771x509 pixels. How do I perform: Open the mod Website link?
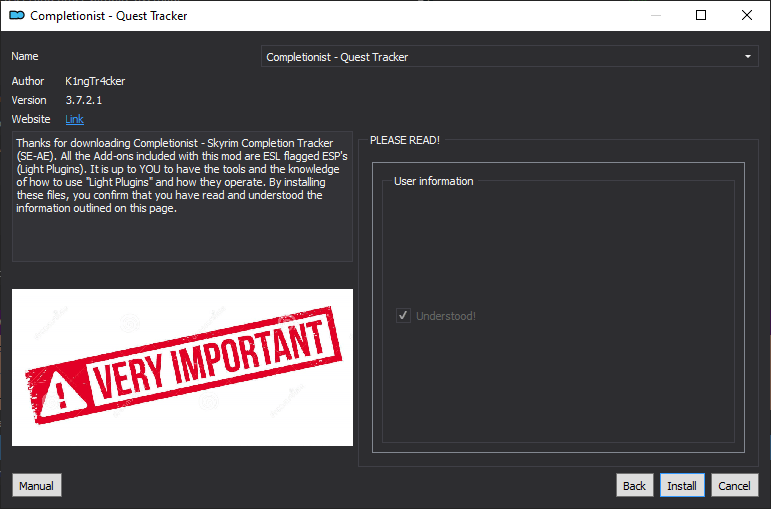click(x=74, y=119)
